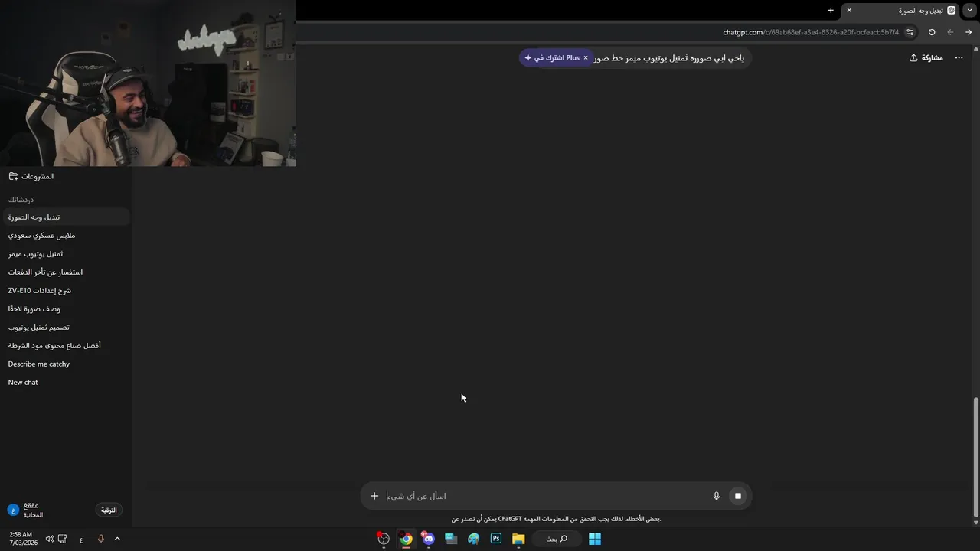Focus the chatgpt.com address bar

pyautogui.click(x=811, y=32)
